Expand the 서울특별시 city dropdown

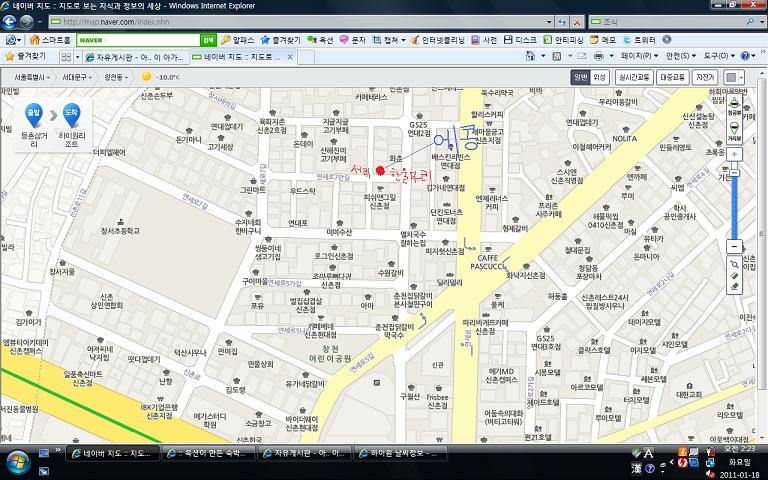point(31,77)
